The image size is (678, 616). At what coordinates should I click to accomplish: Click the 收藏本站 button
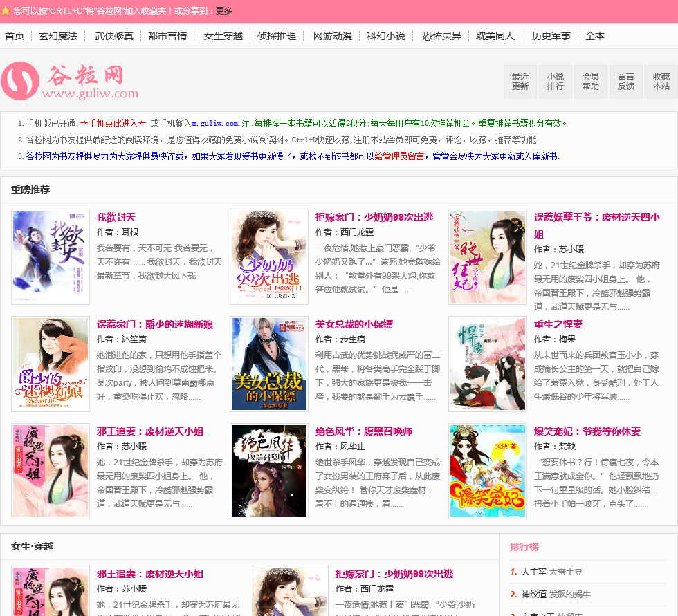coord(661,82)
